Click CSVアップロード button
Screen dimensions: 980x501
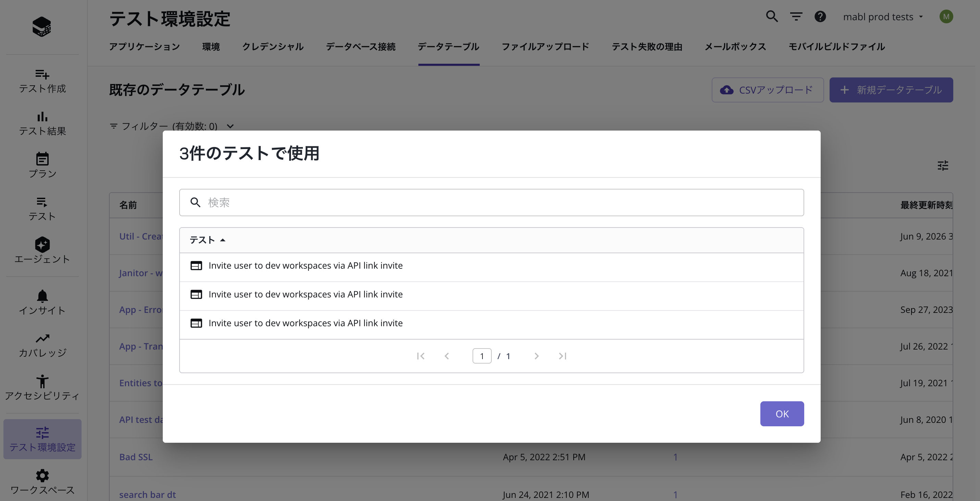(768, 90)
